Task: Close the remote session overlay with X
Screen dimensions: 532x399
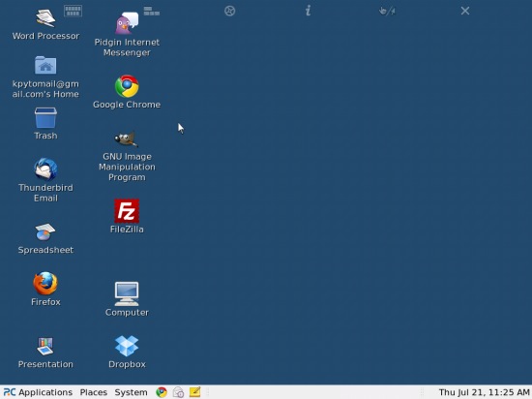Action: (x=465, y=11)
